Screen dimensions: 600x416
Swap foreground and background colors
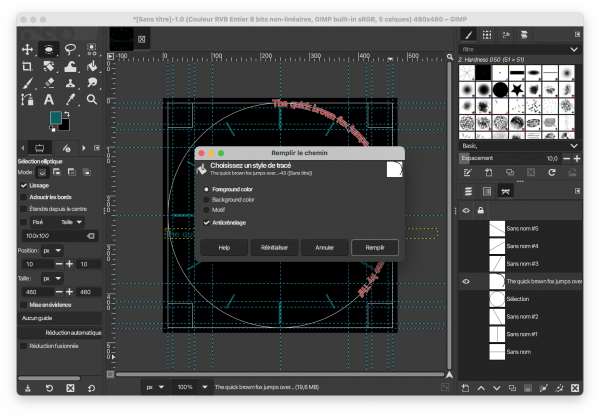[x=67, y=114]
